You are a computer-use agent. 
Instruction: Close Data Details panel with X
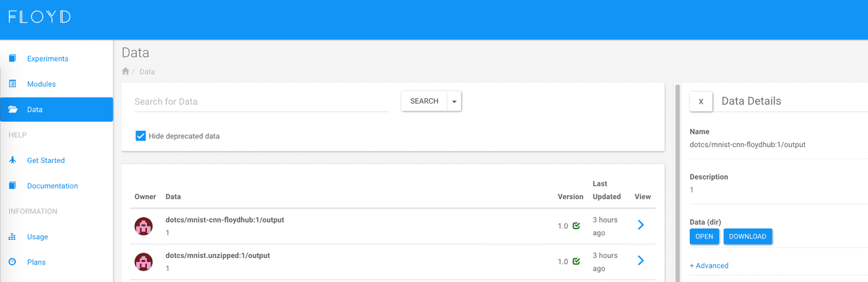tap(701, 102)
